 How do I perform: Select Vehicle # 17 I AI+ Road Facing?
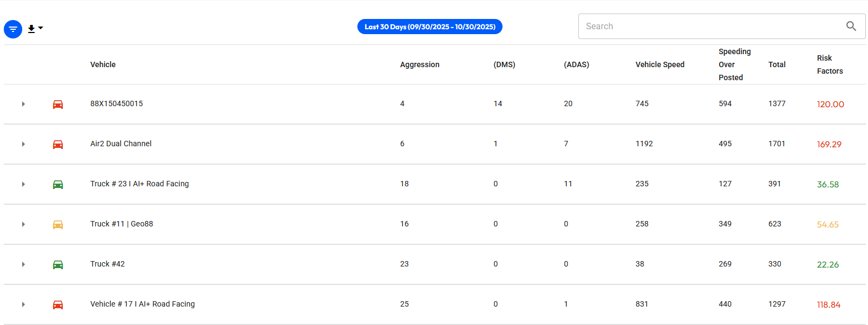click(x=142, y=304)
